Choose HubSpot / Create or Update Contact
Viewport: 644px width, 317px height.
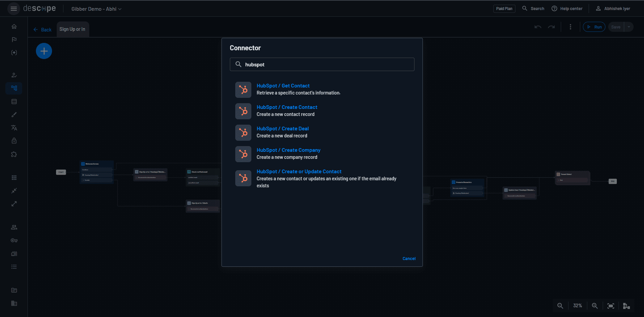point(322,179)
